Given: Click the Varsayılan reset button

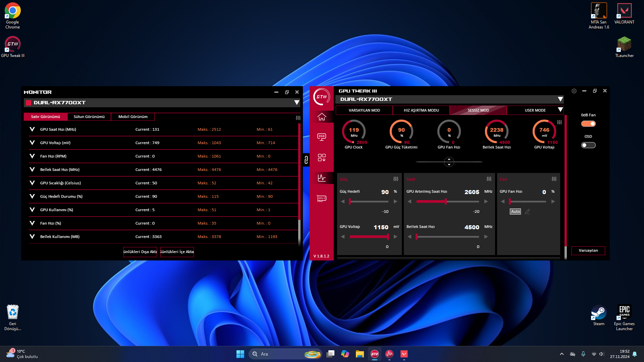Looking at the screenshot, I should [x=588, y=250].
